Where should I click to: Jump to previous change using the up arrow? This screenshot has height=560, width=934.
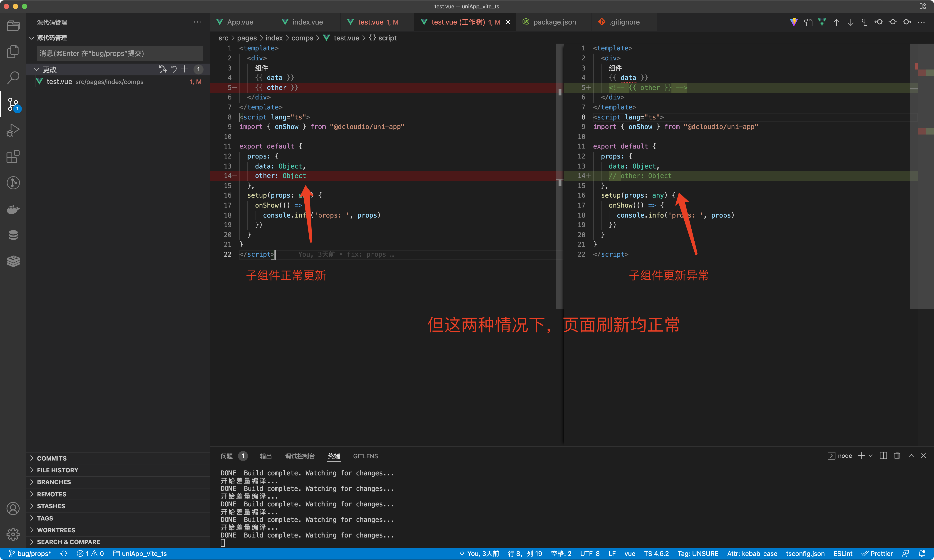[x=836, y=22]
